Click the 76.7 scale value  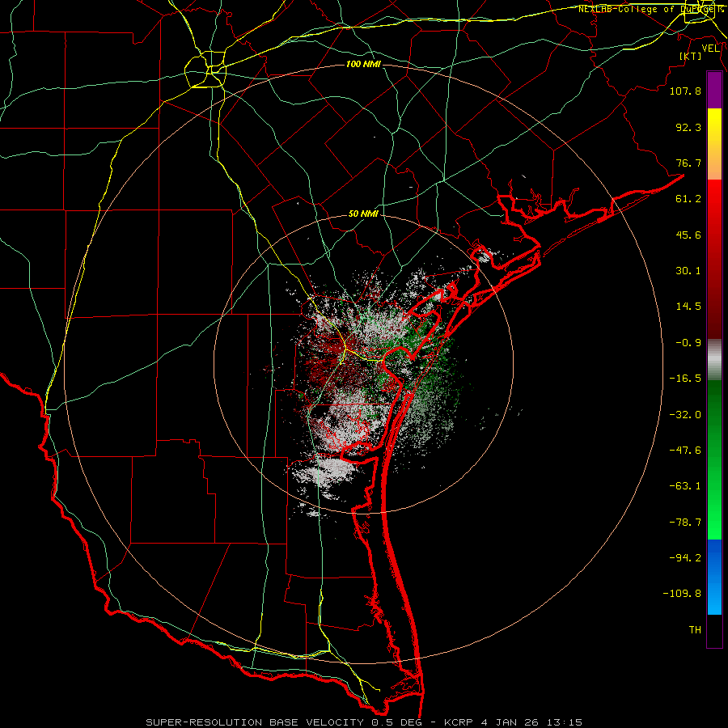(x=688, y=163)
